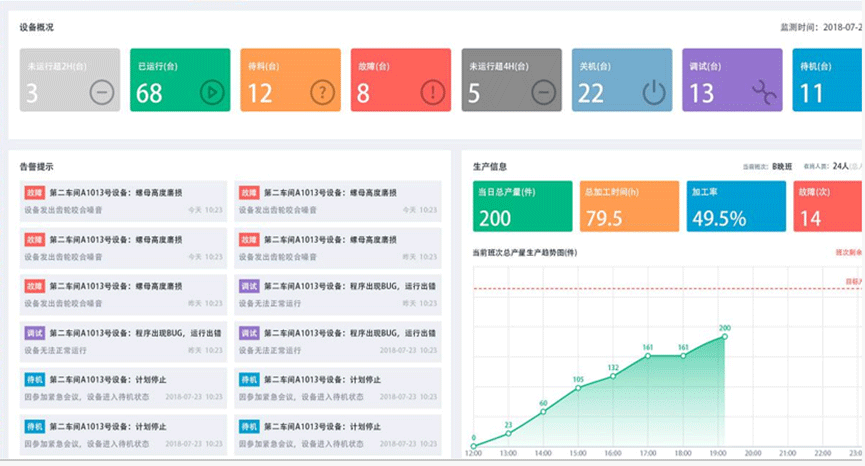
Task: Click the minus-circle icon on 未运行超4H card
Action: (x=542, y=93)
